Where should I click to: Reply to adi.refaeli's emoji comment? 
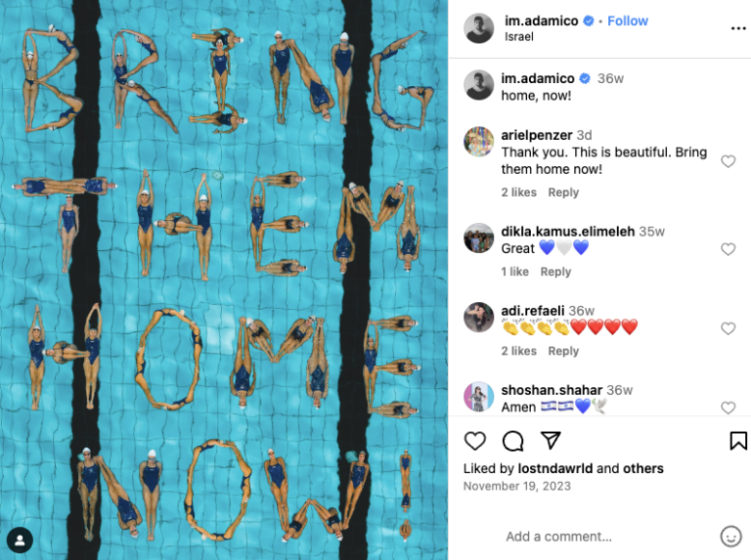[x=563, y=351]
